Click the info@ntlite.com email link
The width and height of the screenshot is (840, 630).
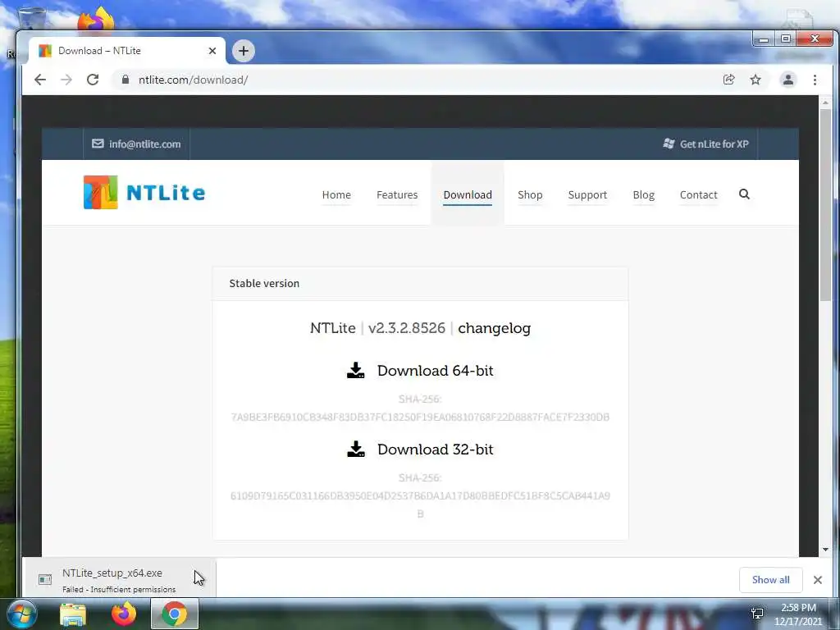144,144
